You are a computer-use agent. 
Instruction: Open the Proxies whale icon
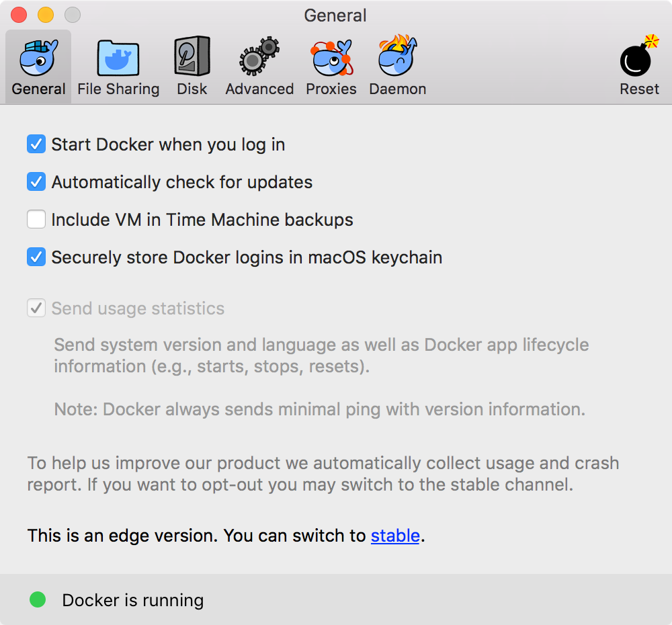(331, 58)
